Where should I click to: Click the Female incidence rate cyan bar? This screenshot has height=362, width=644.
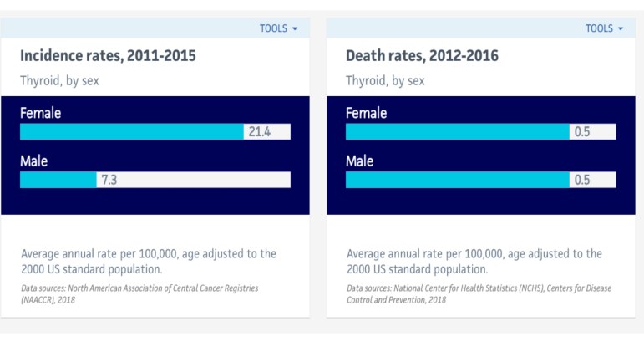[132, 131]
